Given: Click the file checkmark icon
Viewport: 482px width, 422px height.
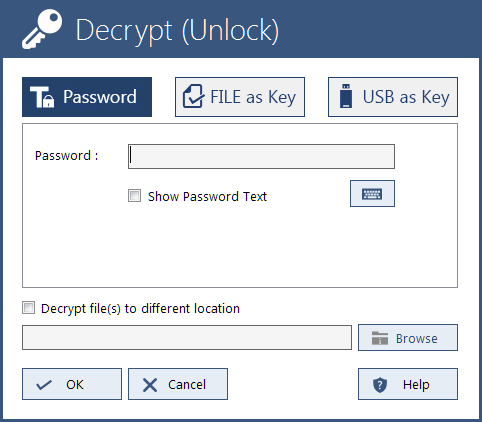Looking at the screenshot, I should click(x=194, y=96).
